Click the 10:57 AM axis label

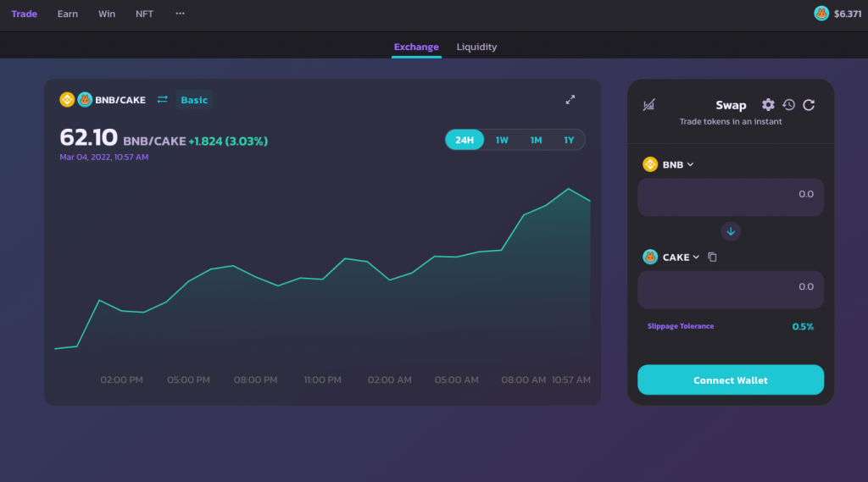571,380
